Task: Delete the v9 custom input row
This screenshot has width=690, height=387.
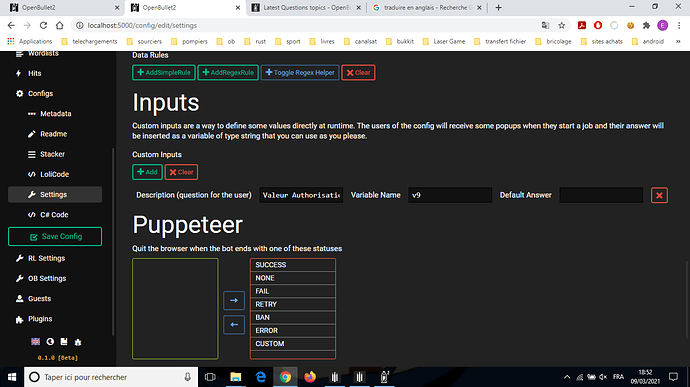Action: [659, 195]
